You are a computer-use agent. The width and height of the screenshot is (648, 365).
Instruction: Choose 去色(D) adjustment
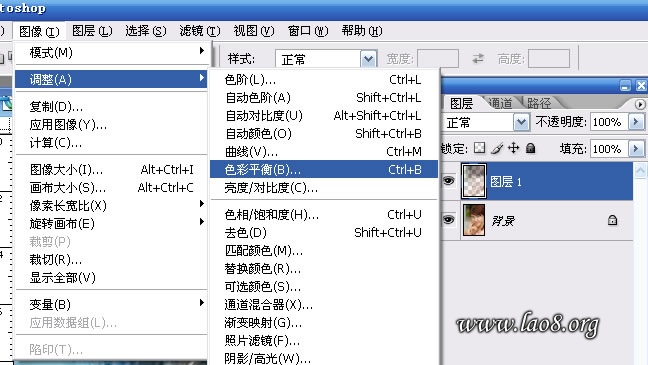point(324,232)
